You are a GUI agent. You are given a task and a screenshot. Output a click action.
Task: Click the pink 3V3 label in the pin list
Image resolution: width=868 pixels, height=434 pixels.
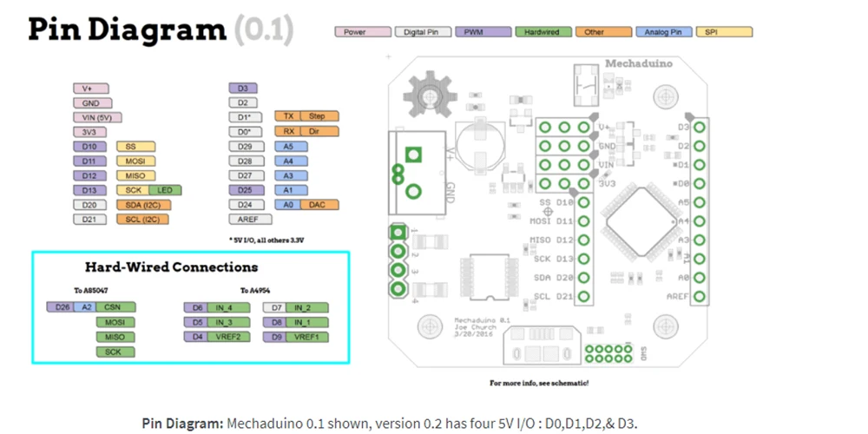coord(89,132)
